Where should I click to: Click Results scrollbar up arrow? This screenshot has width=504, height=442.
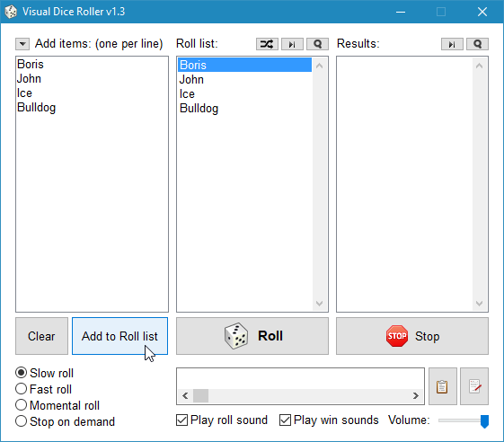(479, 66)
